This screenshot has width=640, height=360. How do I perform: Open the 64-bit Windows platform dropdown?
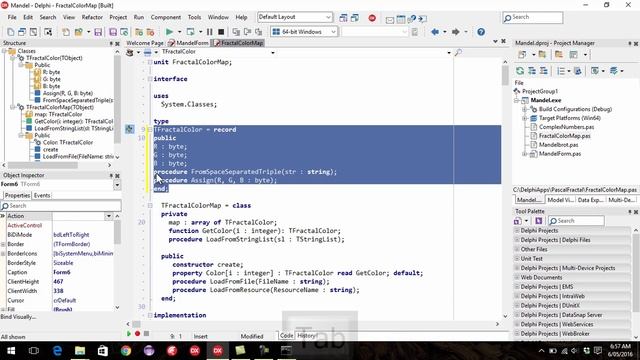333,32
